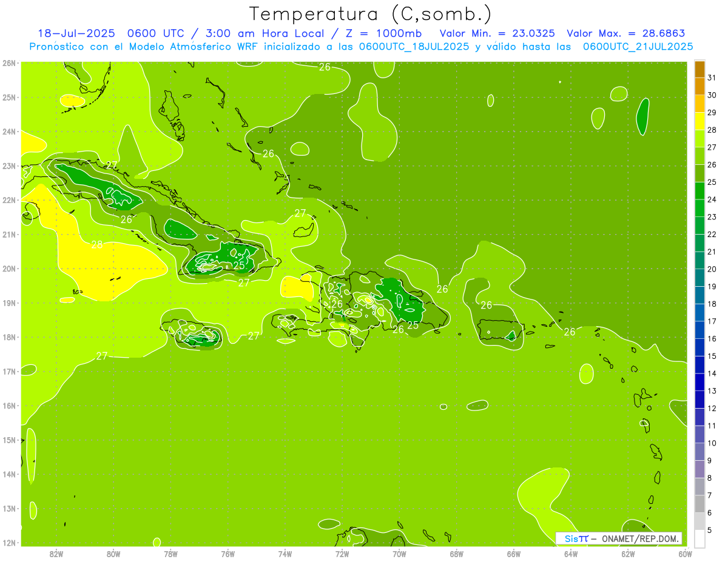Click the white swatch below legend value 5
The width and height of the screenshot is (728, 562).
(699, 538)
